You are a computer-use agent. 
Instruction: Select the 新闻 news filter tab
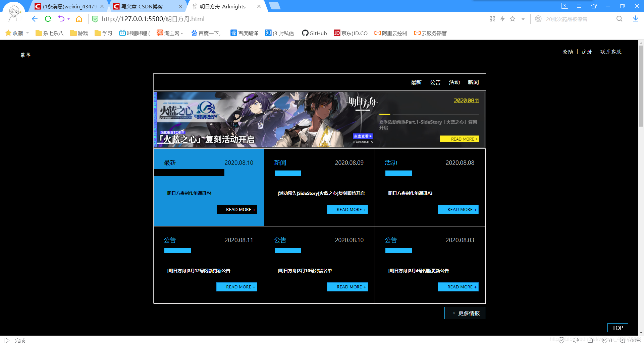(x=473, y=82)
